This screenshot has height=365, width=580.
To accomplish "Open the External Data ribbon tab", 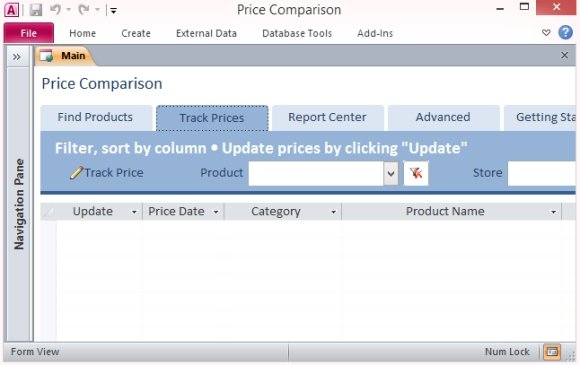I will 206,33.
